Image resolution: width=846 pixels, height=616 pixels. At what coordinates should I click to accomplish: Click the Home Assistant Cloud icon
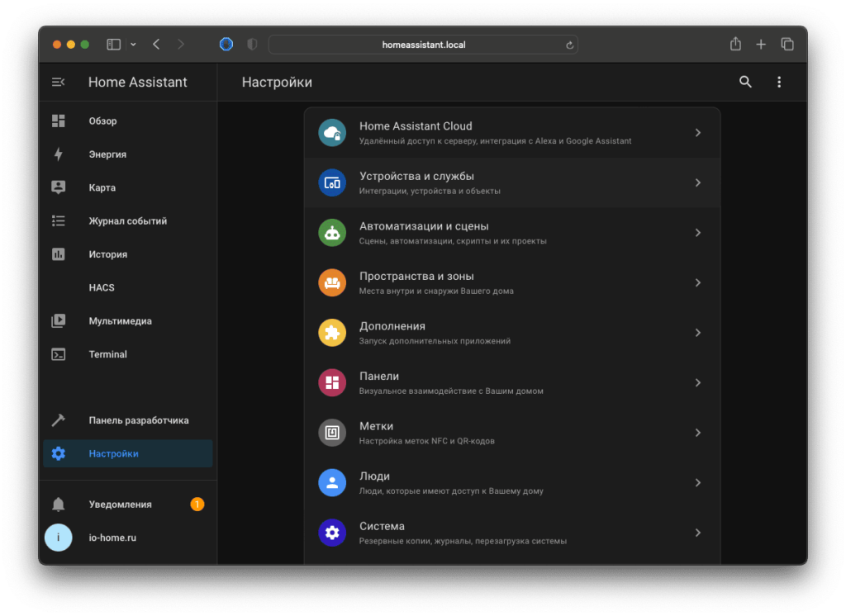(332, 133)
